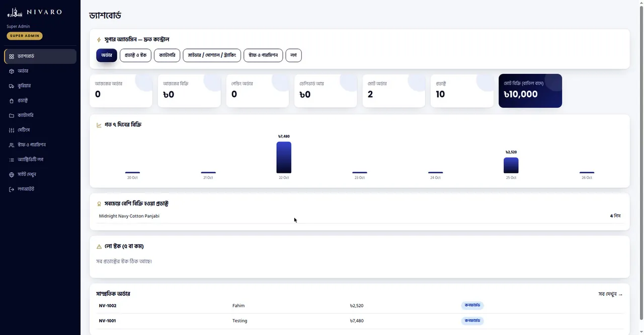Click Midnight Navy Cotton Panjabi product row

pyautogui.click(x=360, y=216)
